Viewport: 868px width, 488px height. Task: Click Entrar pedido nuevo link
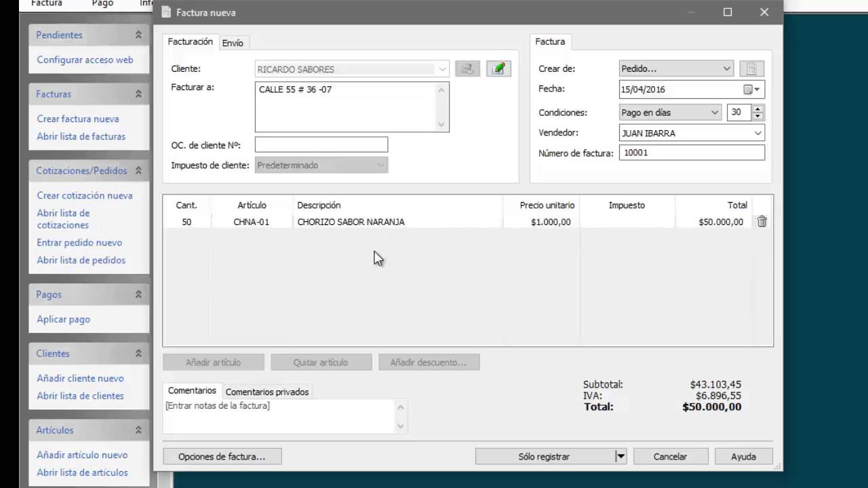[x=79, y=243]
